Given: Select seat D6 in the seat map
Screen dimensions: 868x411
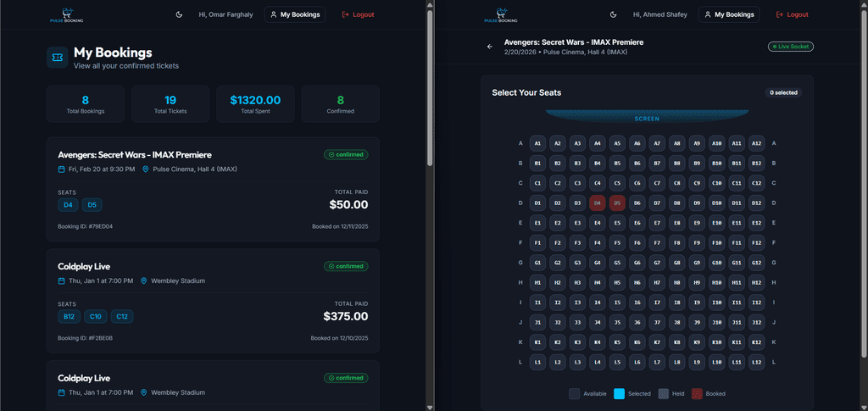Looking at the screenshot, I should (637, 203).
